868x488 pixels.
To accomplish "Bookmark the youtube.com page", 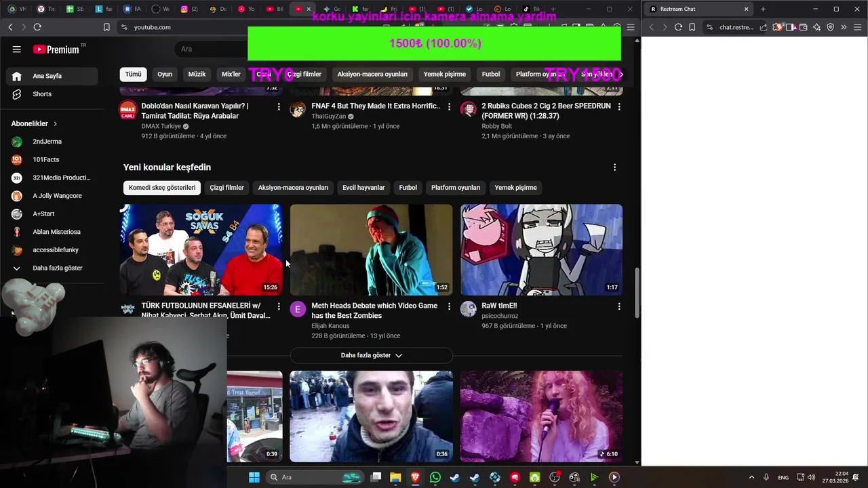I will pyautogui.click(x=106, y=27).
